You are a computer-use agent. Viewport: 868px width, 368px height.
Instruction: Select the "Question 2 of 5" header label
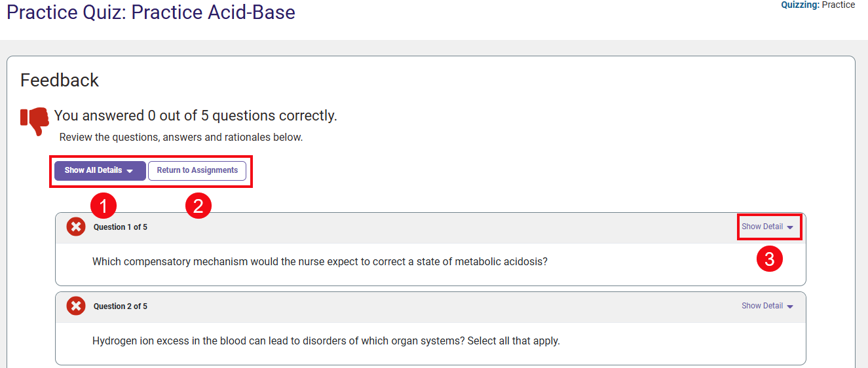[x=121, y=306]
